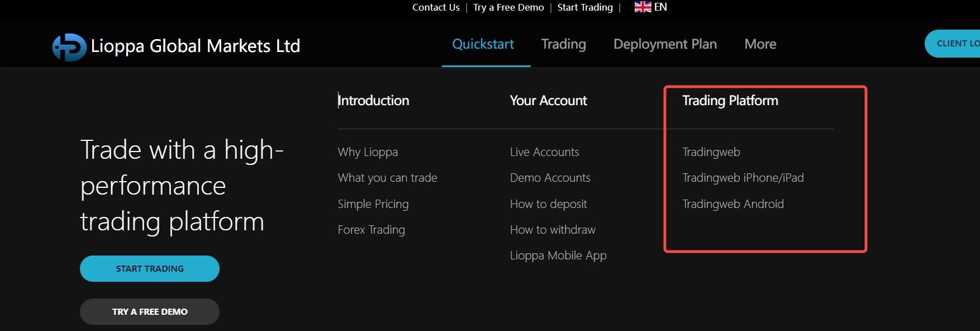Open the Trading menu tab
This screenshot has width=980, height=331.
point(564,44)
